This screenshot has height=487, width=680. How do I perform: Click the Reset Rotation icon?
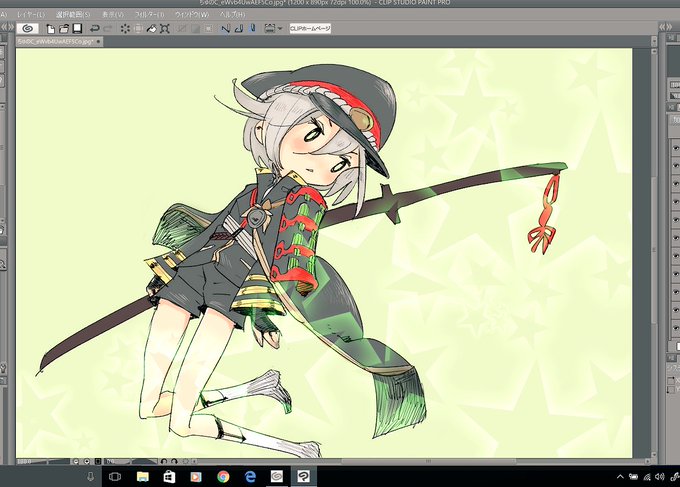pyautogui.click(x=186, y=462)
